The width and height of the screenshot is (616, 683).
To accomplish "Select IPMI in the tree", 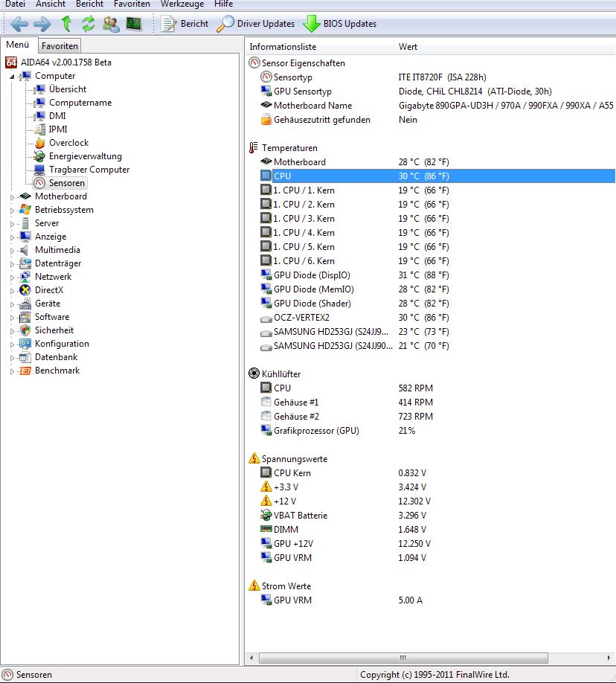I will [58, 129].
